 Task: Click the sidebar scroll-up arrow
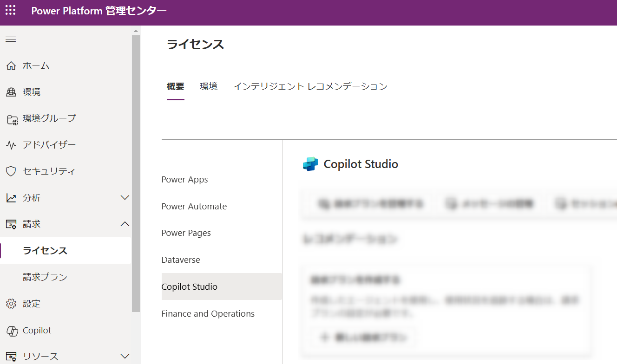[x=136, y=31]
